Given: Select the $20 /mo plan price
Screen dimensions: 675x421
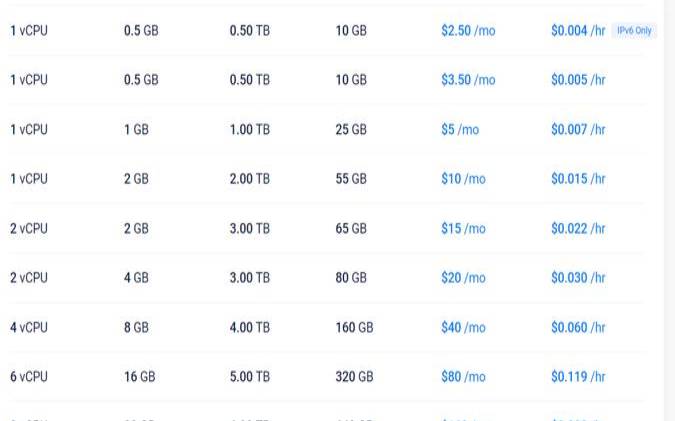Looking at the screenshot, I should pos(463,278).
